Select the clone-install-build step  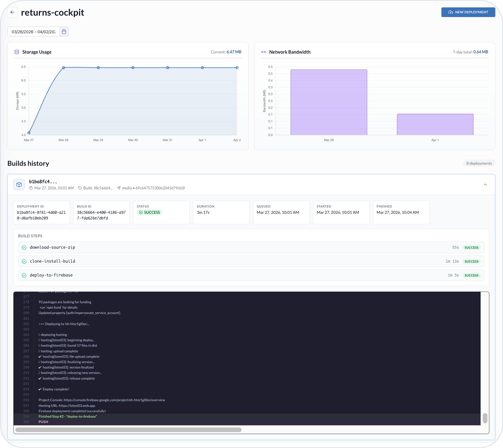[x=251, y=261]
